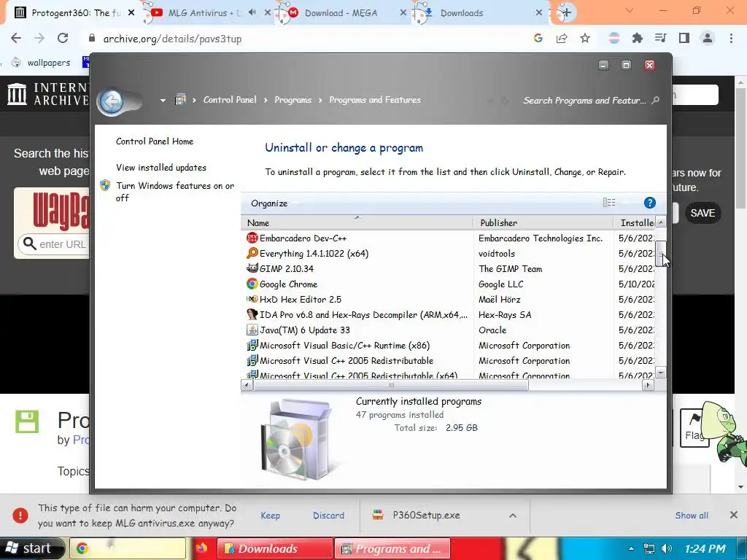Bookmark this page with the star icon
The width and height of the screenshot is (747, 560).
pos(585,38)
